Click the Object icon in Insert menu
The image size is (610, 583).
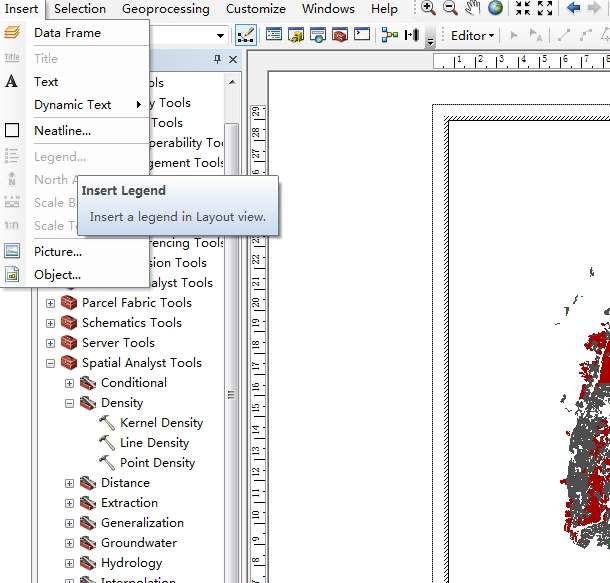(x=12, y=274)
